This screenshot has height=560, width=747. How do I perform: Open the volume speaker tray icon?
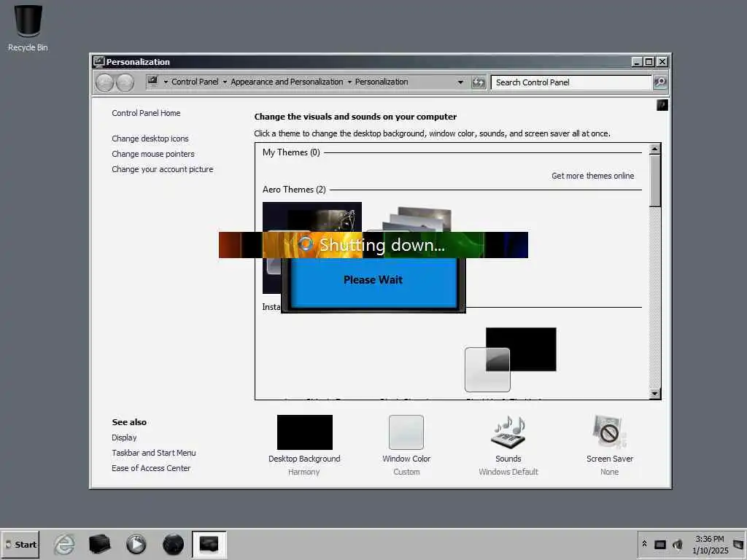678,544
